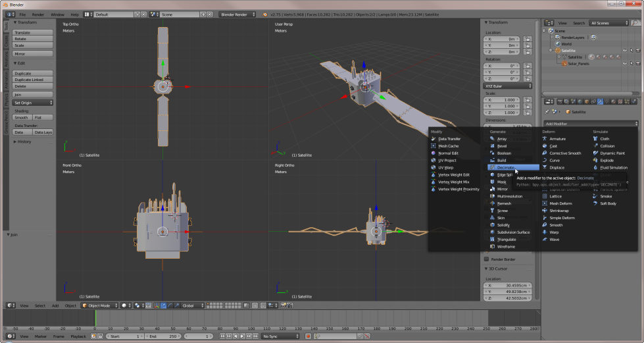This screenshot has width=644, height=343.
Task: Click the Armature modifier icon
Action: (544, 139)
